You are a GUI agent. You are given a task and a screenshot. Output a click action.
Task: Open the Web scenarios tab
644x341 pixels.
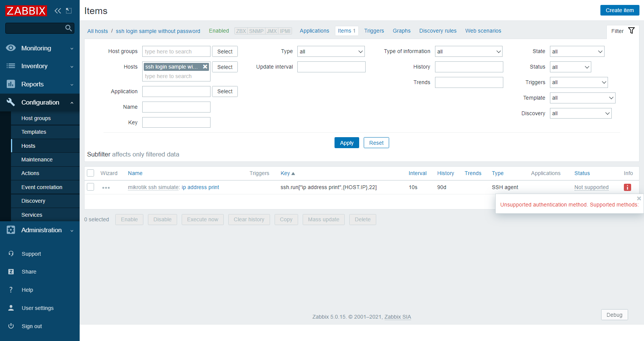(x=483, y=31)
